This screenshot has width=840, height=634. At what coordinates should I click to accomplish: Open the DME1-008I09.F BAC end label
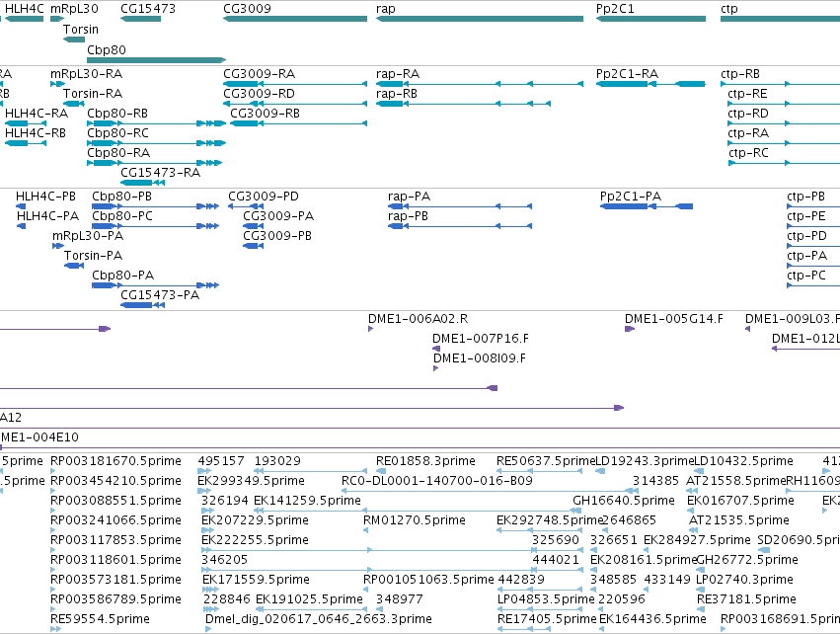click(x=480, y=357)
